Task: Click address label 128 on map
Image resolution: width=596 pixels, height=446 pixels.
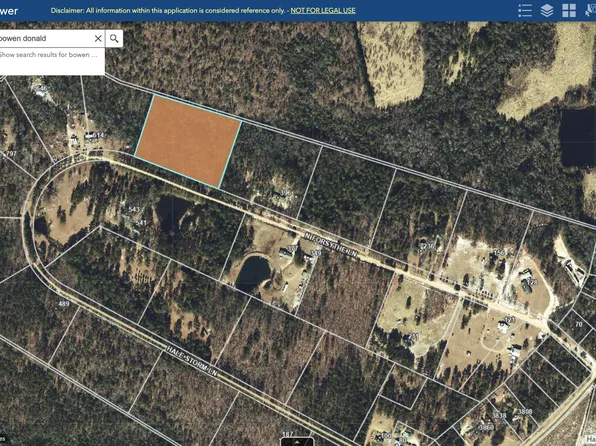Action: point(532,283)
